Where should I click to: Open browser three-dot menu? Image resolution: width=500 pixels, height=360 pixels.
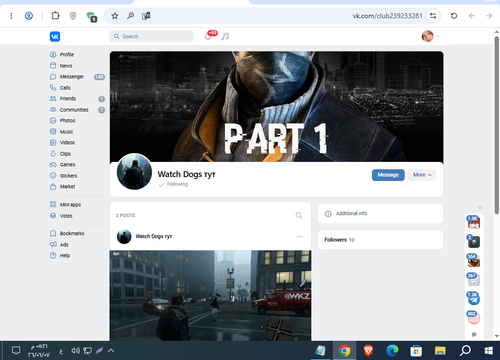[x=11, y=16]
